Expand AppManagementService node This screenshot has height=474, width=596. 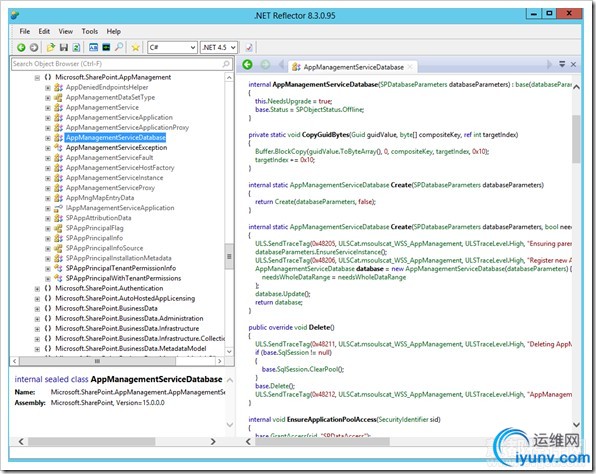pos(48,108)
